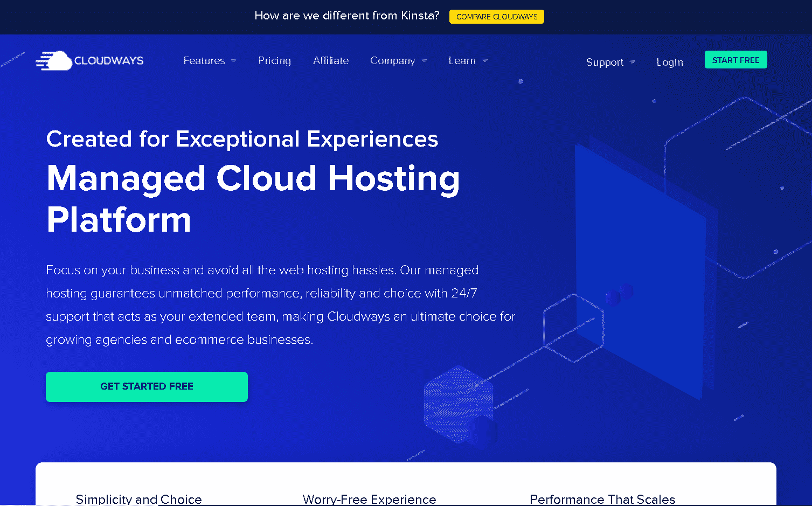Image resolution: width=812 pixels, height=506 pixels.
Task: Click the Cloudways cloud logo icon
Action: [54, 61]
